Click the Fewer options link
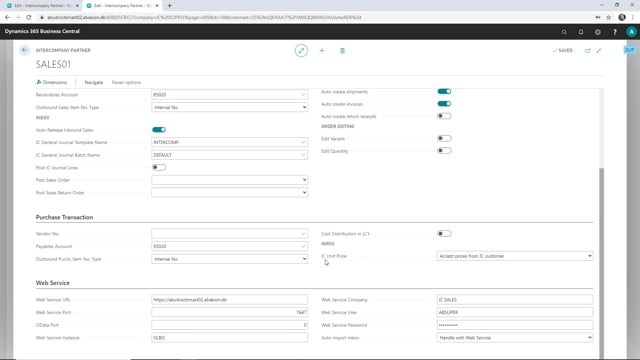The height and width of the screenshot is (360, 640). click(126, 82)
